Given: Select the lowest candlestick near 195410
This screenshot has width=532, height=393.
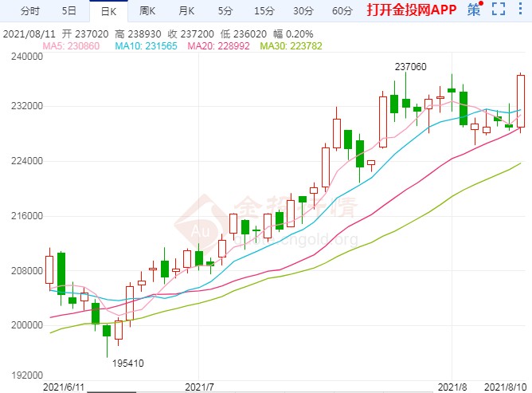Looking at the screenshot, I should 107,331.
